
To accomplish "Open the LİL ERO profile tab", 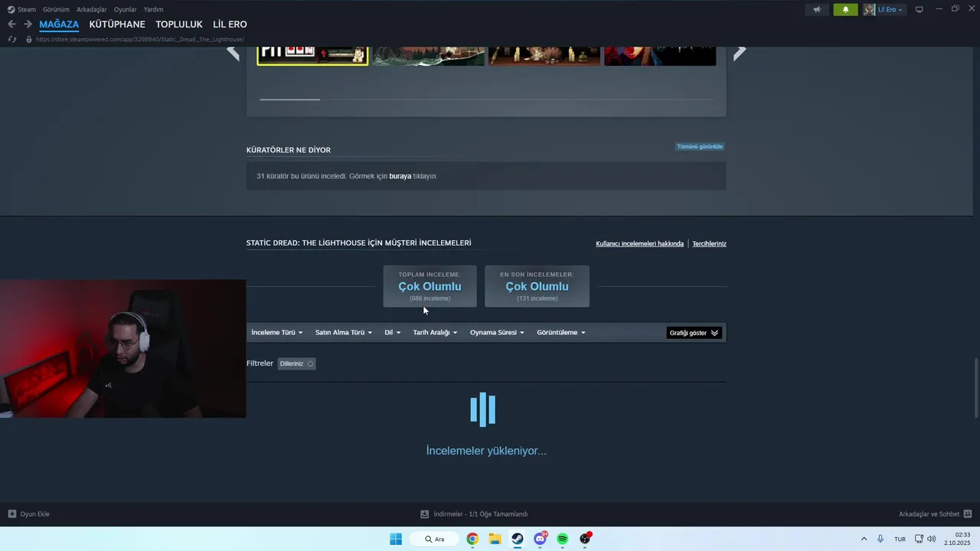I will pyautogui.click(x=230, y=24).
